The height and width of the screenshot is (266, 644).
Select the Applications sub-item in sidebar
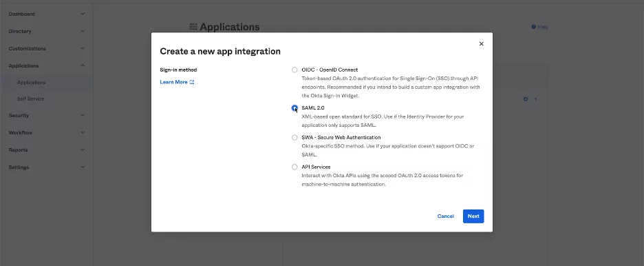31,83
